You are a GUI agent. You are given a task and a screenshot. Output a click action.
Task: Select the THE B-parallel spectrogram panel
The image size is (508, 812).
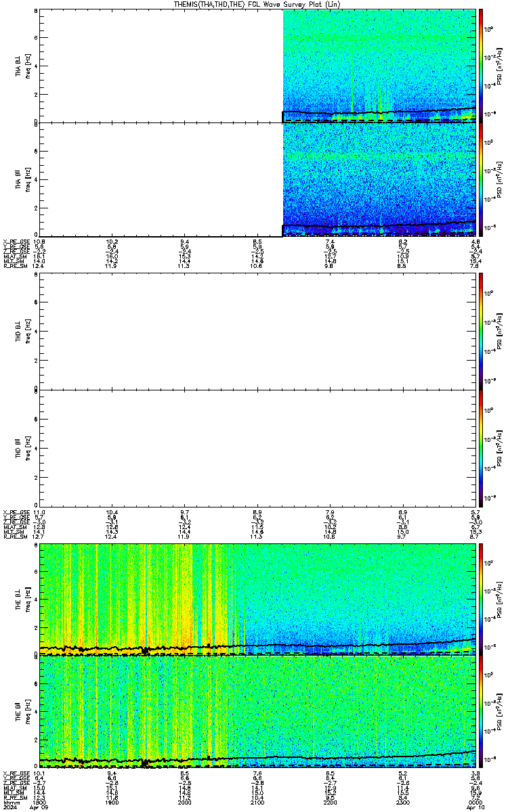(257, 711)
